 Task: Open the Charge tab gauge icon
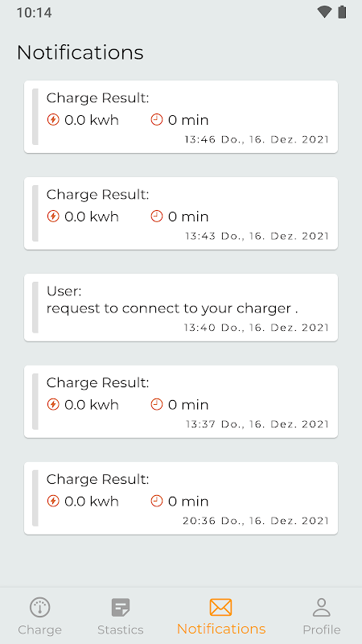39,608
